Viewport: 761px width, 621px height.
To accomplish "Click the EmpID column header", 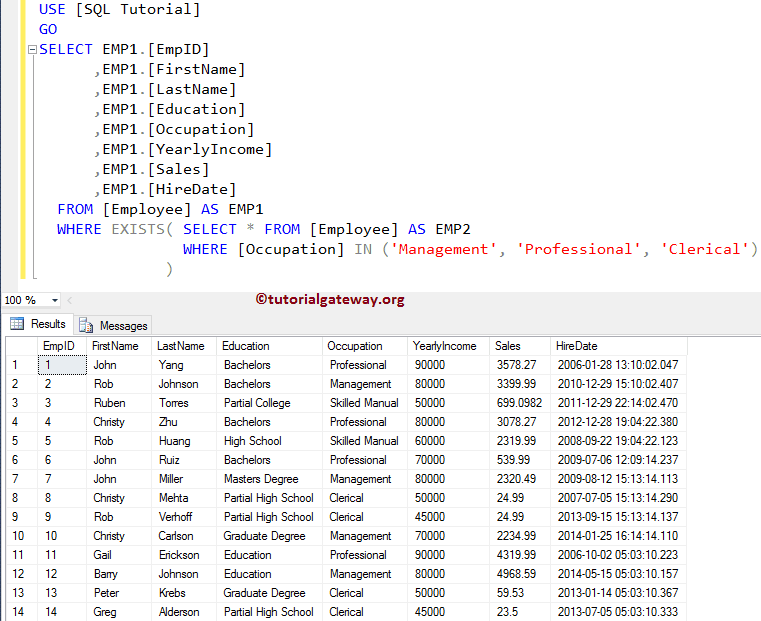I will (x=62, y=346).
